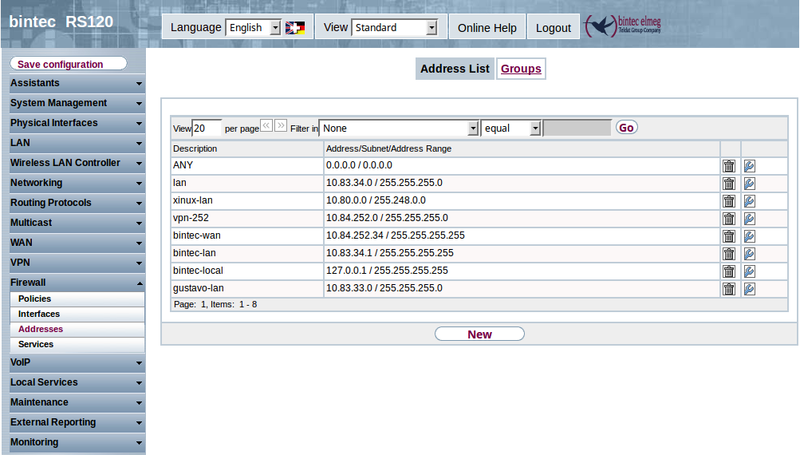The image size is (800, 455).
Task: Edit the bintec-lan address entry
Action: (749, 254)
